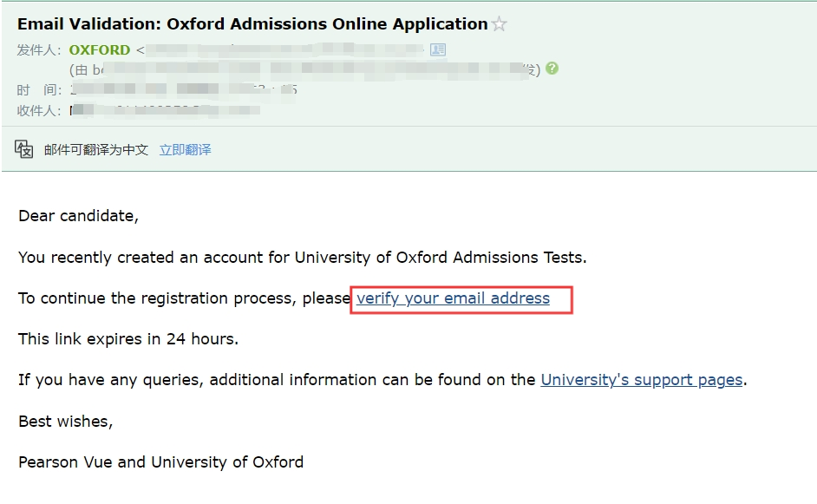Click the 收件人 label

pos(38,110)
